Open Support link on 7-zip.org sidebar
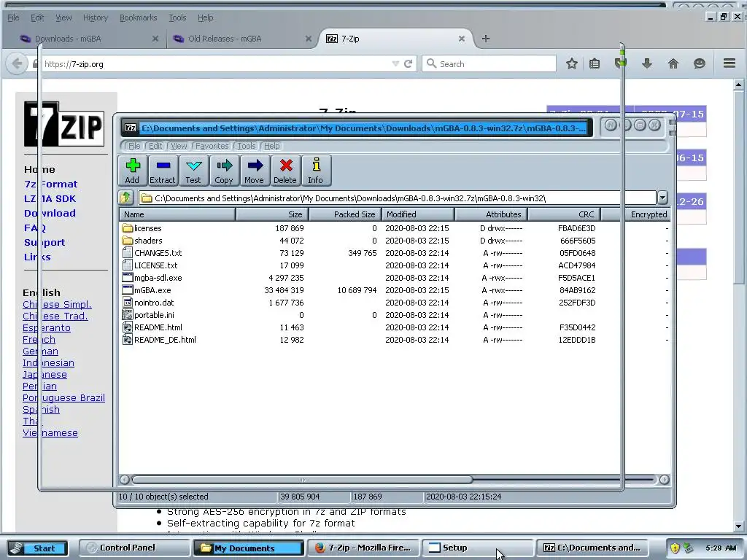Image resolution: width=747 pixels, height=560 pixels. click(x=44, y=242)
